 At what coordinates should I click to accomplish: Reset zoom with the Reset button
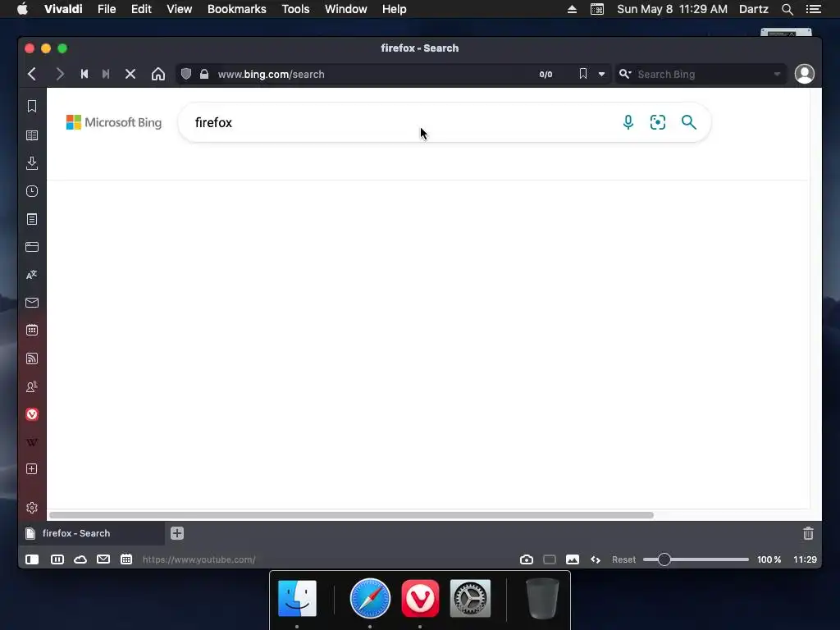click(x=623, y=559)
